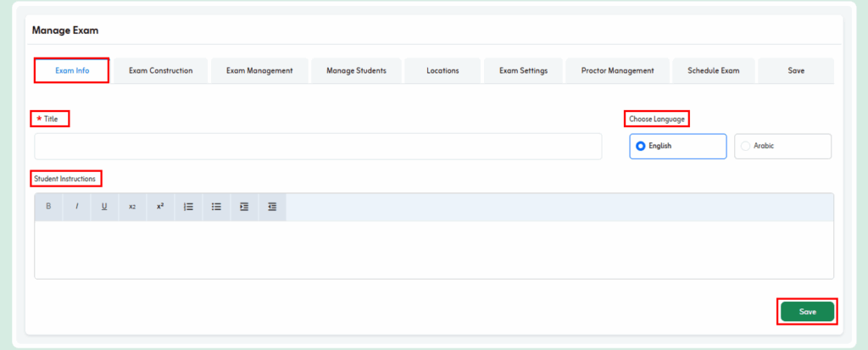Image resolution: width=868 pixels, height=350 pixels.
Task: Switch to the Exam Construction tab
Action: 160,70
